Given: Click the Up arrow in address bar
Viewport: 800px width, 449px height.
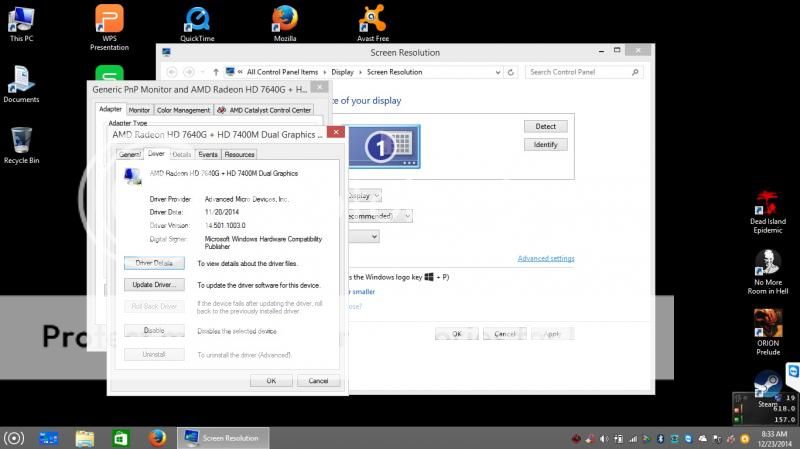Looking at the screenshot, I should point(216,72).
